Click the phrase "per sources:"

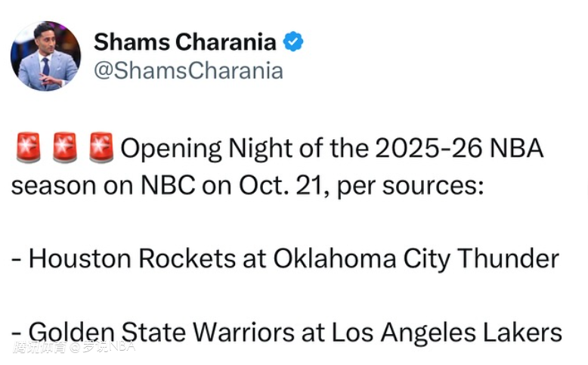409,185
